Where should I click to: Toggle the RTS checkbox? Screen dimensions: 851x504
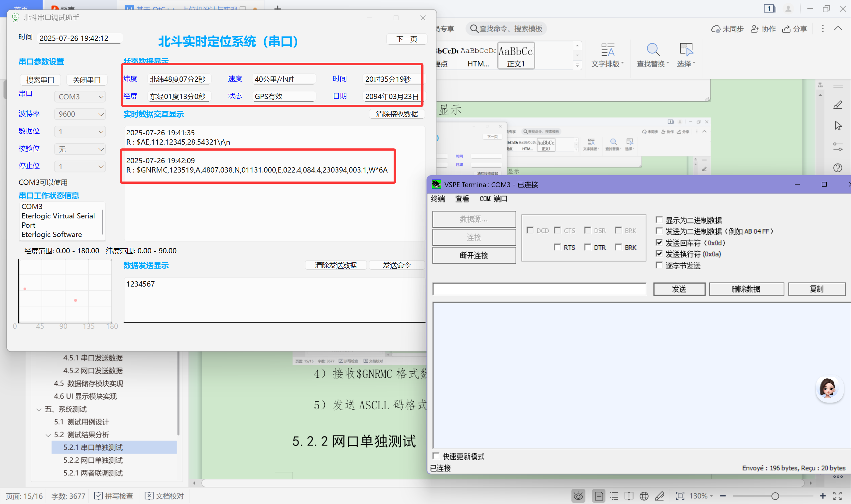click(x=557, y=247)
